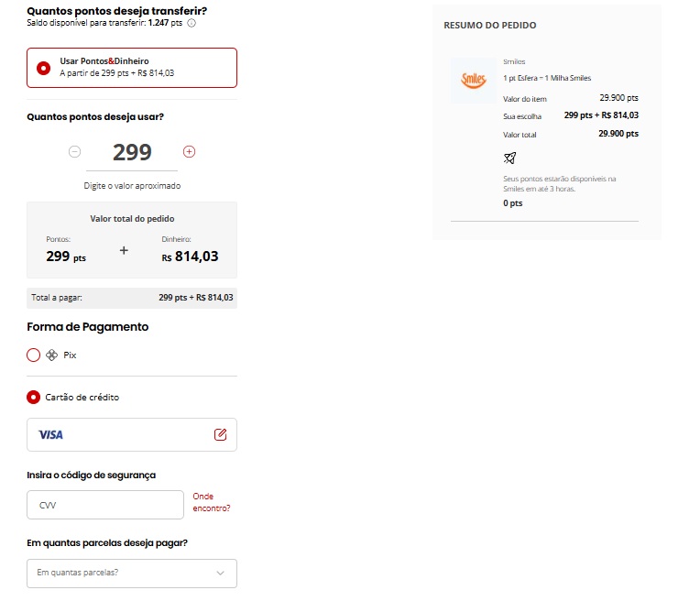The image size is (700, 601).
Task: Open the 'Em quantas parcelas?' dropdown
Action: (x=132, y=574)
